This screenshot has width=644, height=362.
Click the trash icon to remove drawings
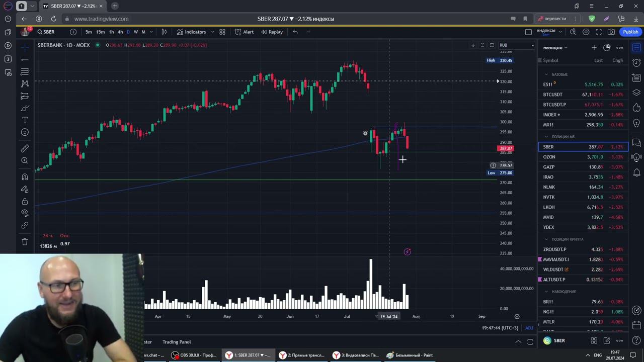coord(25,242)
